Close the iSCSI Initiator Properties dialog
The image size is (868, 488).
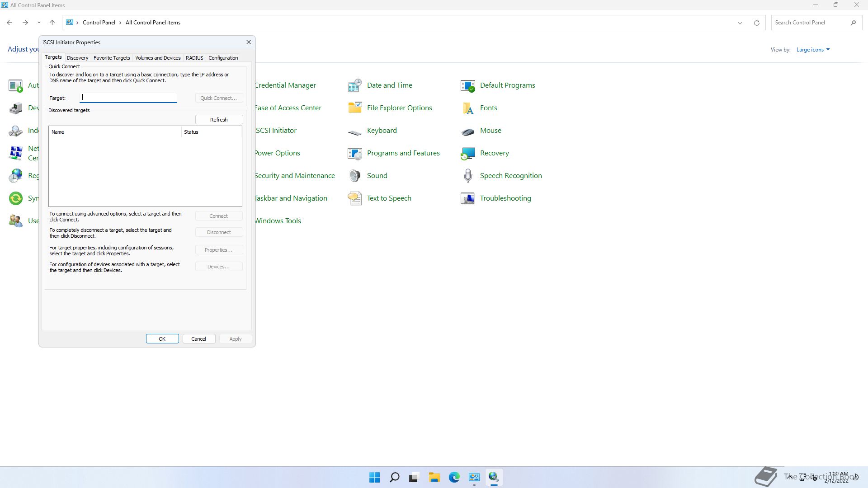click(x=248, y=42)
